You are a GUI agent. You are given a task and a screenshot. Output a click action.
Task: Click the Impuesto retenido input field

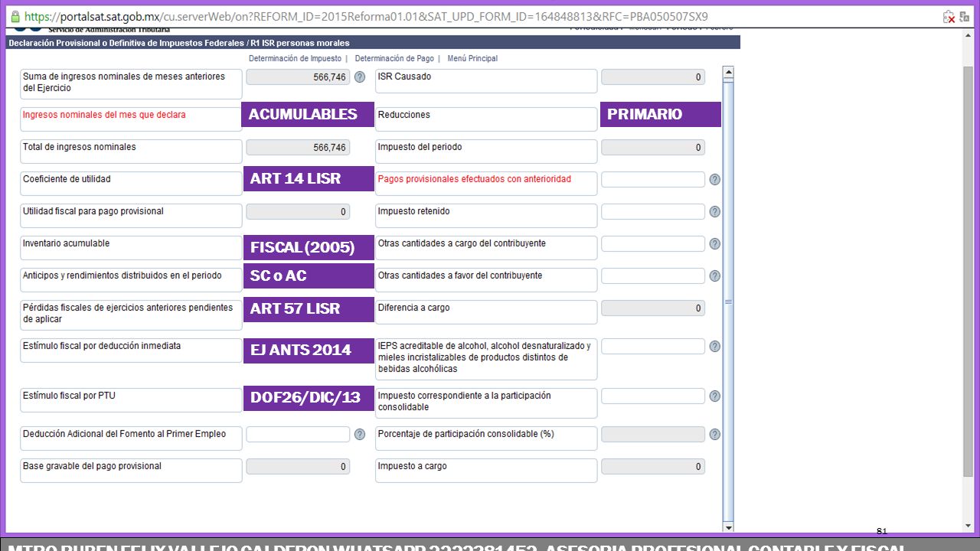point(653,212)
